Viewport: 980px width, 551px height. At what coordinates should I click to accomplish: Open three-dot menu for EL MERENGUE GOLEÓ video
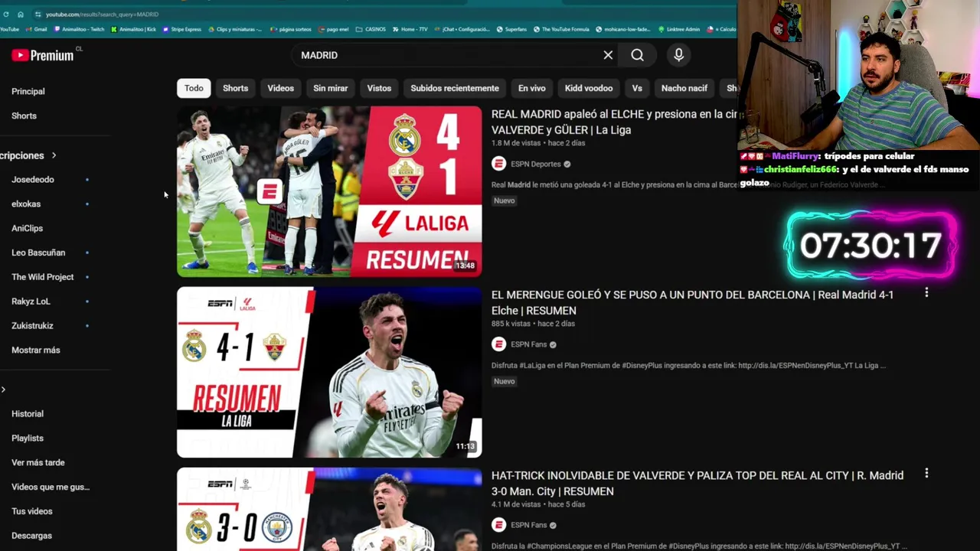(926, 292)
